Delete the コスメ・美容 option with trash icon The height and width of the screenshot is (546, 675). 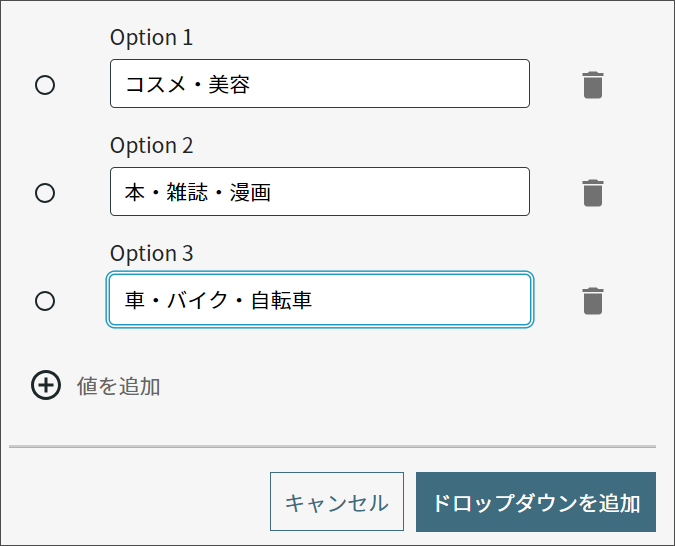pos(593,85)
